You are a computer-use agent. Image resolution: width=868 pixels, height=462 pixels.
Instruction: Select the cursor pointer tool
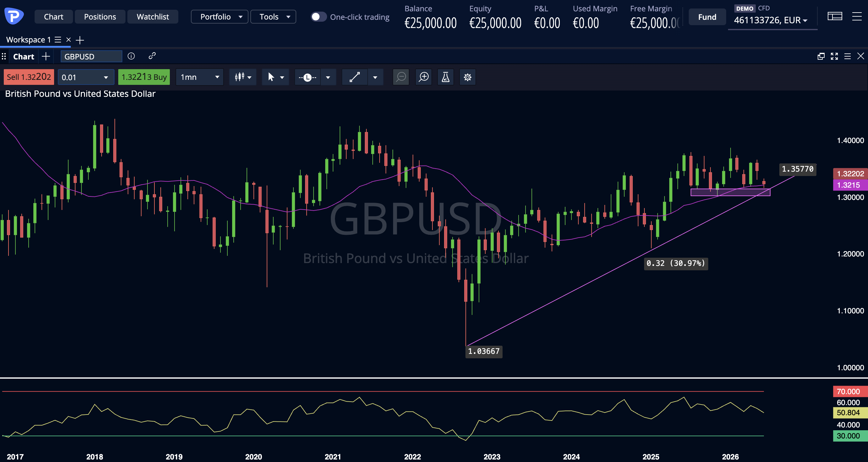tap(270, 77)
